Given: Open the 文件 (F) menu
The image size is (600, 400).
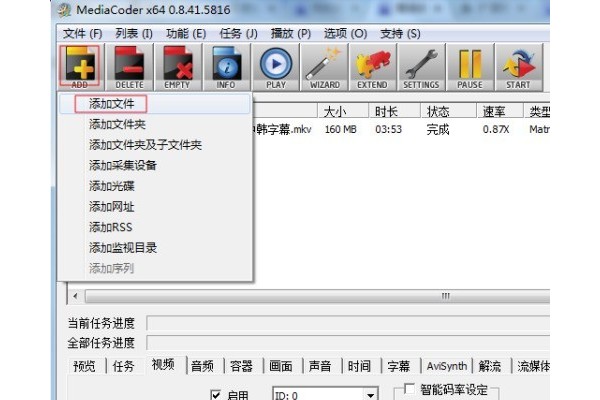Looking at the screenshot, I should 83,34.
